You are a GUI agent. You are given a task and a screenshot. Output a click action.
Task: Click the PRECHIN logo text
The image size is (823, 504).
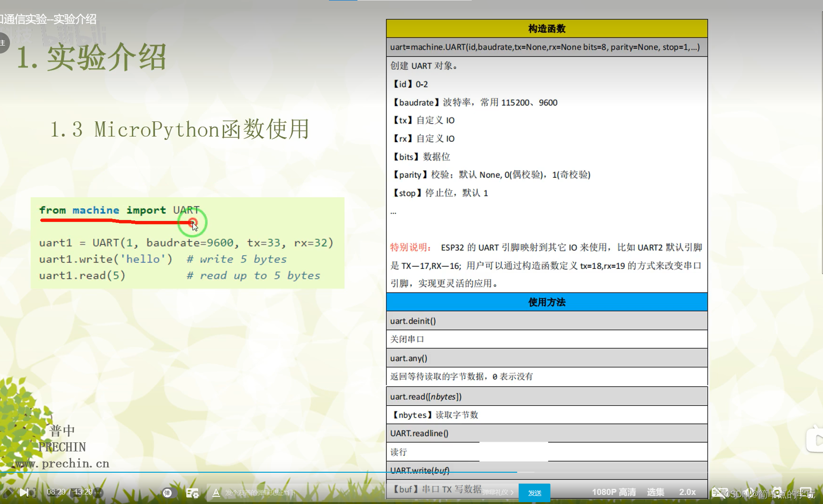[62, 447]
